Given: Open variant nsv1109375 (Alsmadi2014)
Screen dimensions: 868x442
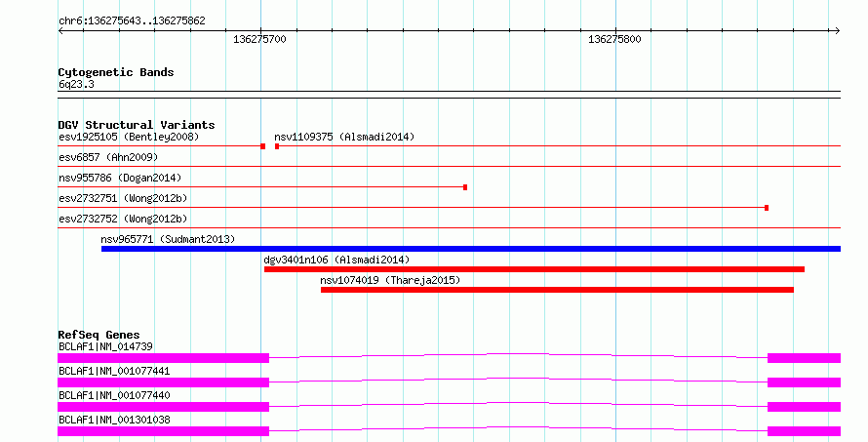Looking at the screenshot, I should [x=344, y=137].
